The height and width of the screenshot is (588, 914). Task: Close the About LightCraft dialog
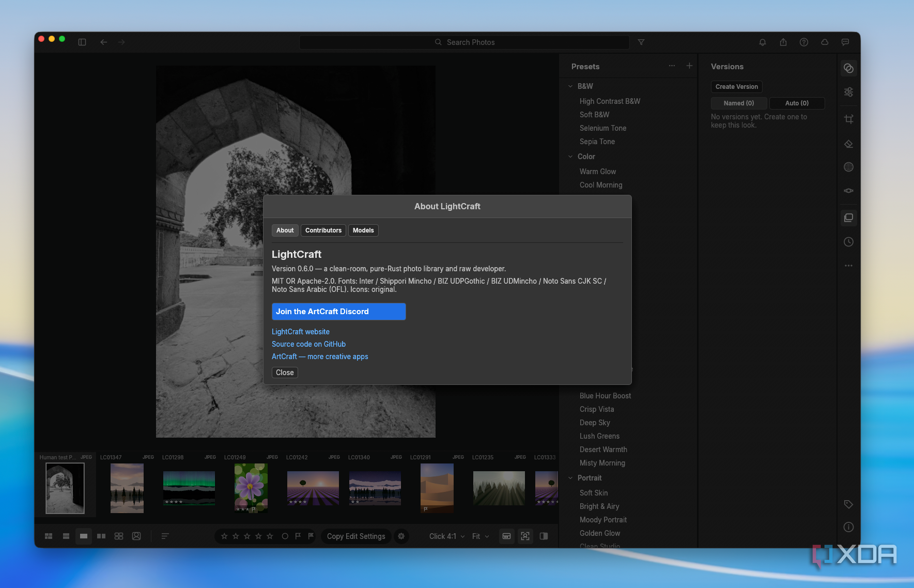(x=285, y=373)
